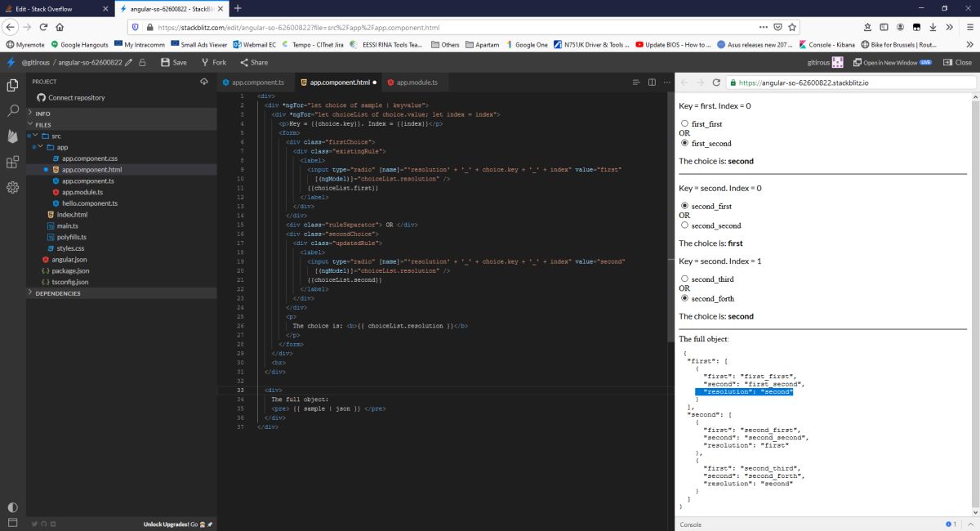Collapse the FILES section

point(122,125)
